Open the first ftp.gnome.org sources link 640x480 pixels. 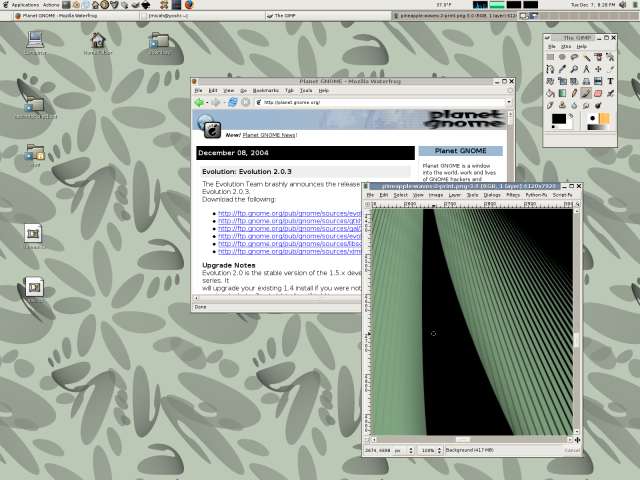coord(290,213)
